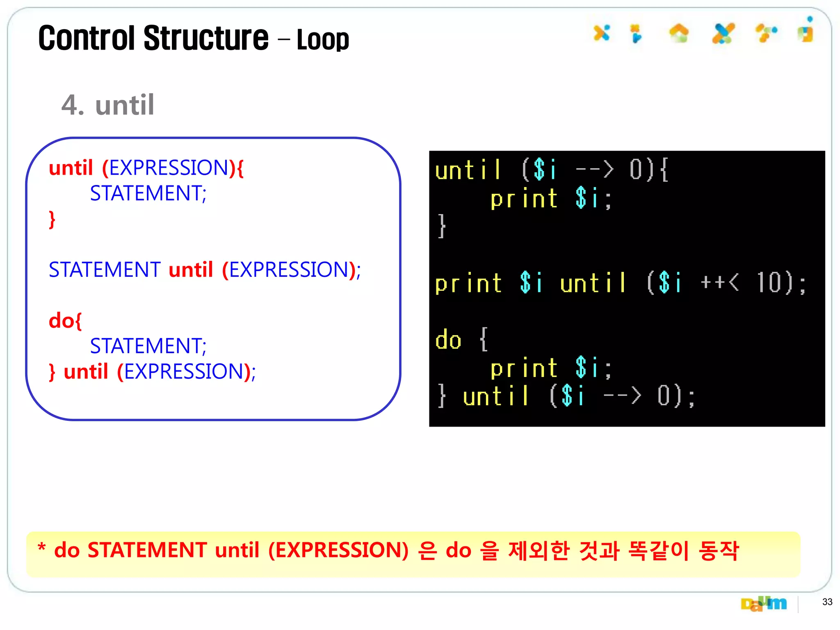The width and height of the screenshot is (840, 630).
Task: Click the second 'print $i;' inside the do block
Action: coord(551,368)
